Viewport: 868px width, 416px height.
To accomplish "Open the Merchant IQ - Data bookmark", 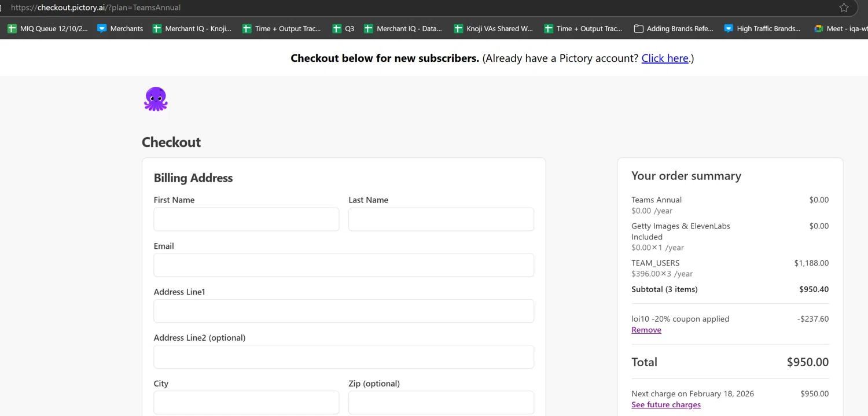I will coord(403,28).
